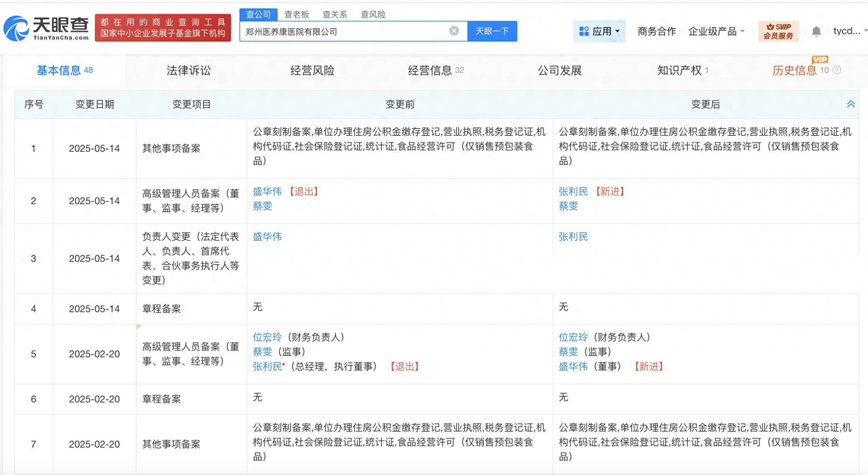868x475 pixels.
Task: Click the TianYanCha logo icon
Action: point(17,28)
